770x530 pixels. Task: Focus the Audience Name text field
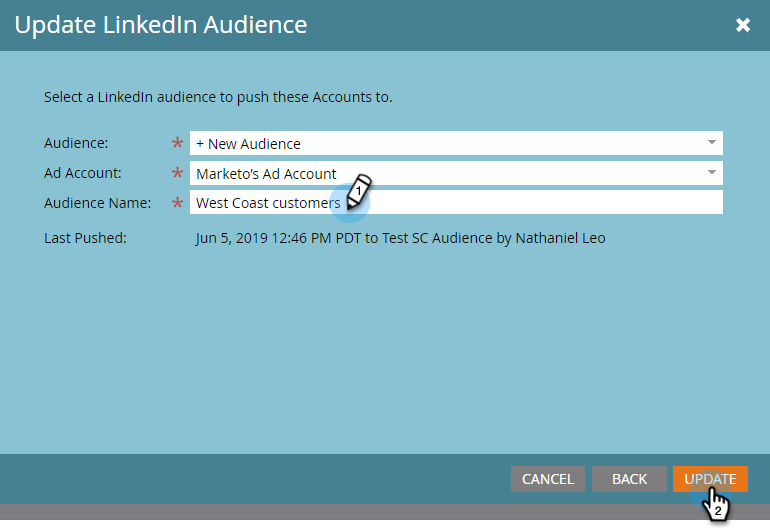(540, 203)
